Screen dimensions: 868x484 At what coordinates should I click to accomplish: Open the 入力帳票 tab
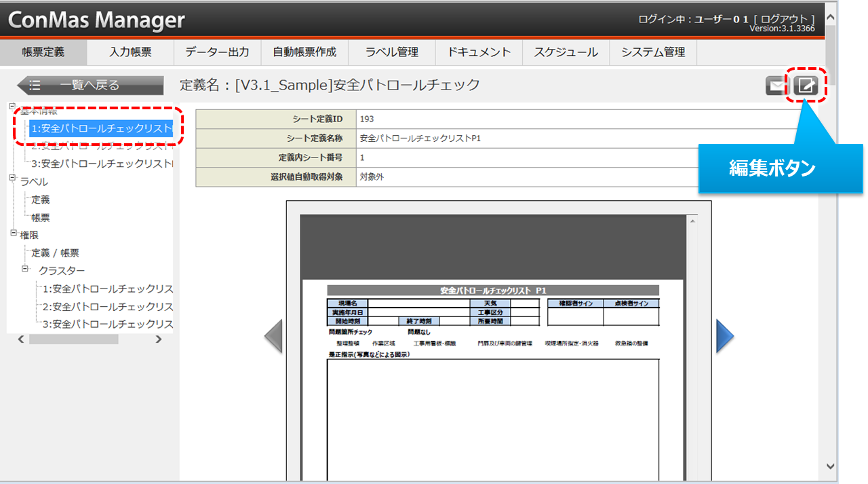130,52
